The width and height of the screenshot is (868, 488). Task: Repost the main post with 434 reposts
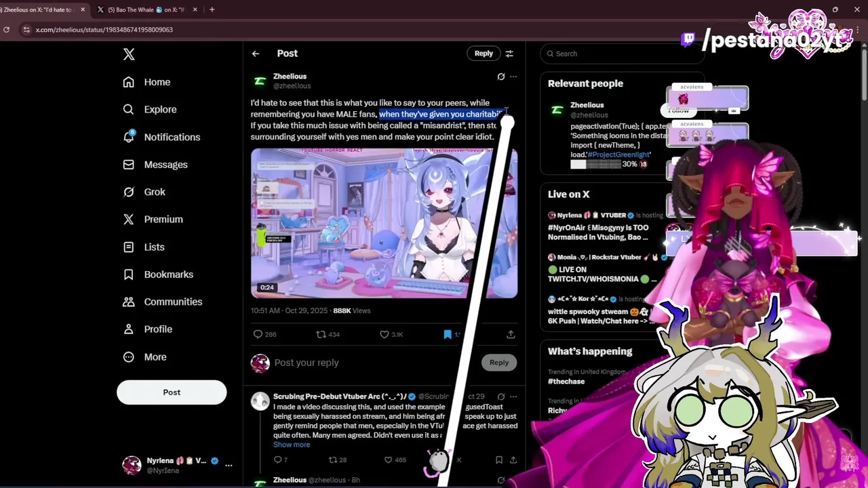pos(321,334)
